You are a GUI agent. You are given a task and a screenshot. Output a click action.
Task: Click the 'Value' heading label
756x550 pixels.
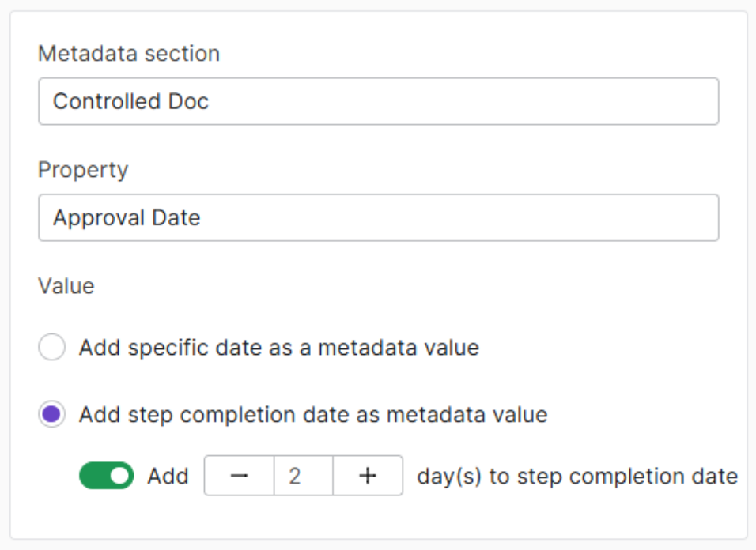coord(66,285)
